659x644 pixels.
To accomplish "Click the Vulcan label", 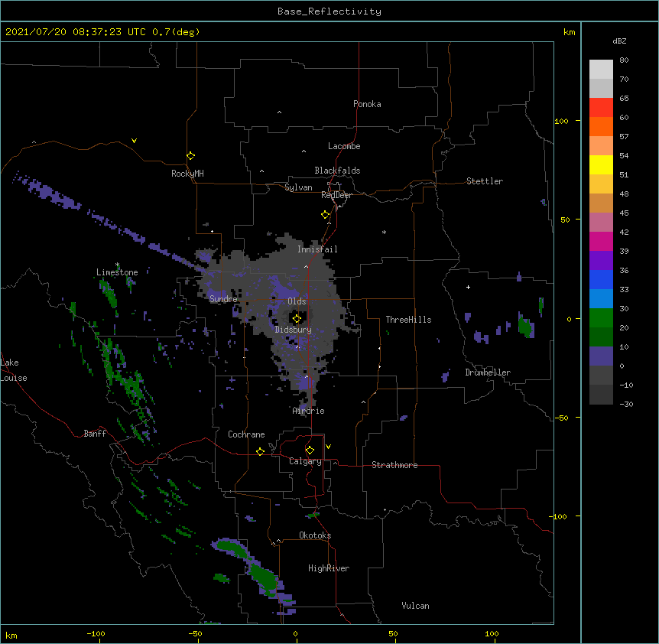I will click(415, 606).
